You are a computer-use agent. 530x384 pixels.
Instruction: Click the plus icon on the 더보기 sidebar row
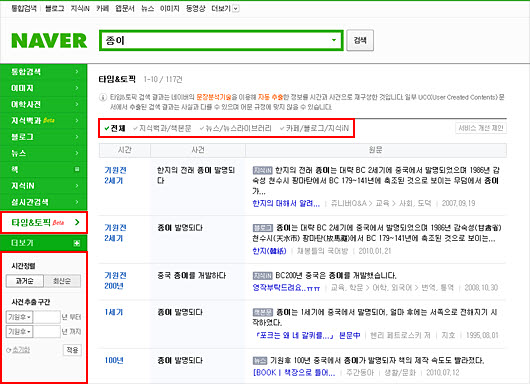pyautogui.click(x=77, y=243)
